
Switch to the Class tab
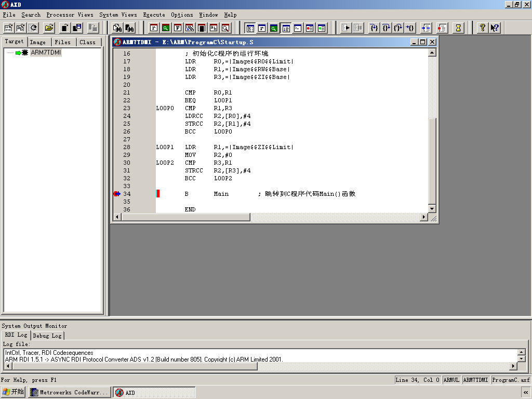pyautogui.click(x=87, y=42)
